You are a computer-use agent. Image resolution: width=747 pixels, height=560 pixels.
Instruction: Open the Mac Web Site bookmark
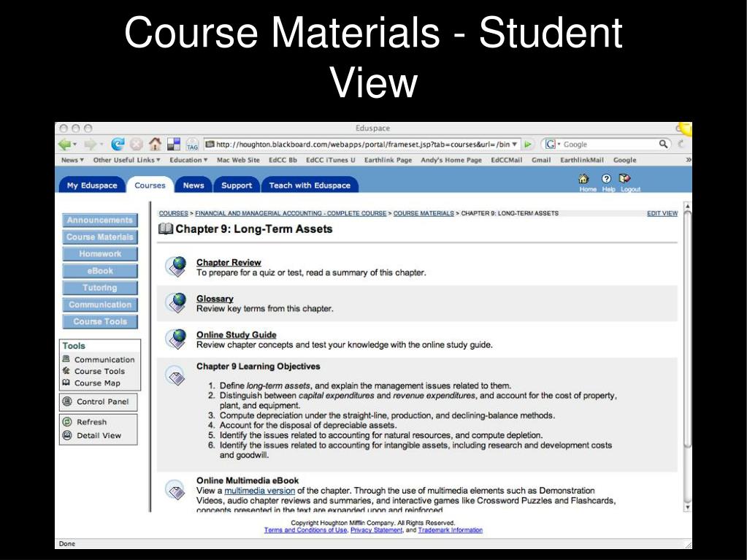[x=238, y=160]
